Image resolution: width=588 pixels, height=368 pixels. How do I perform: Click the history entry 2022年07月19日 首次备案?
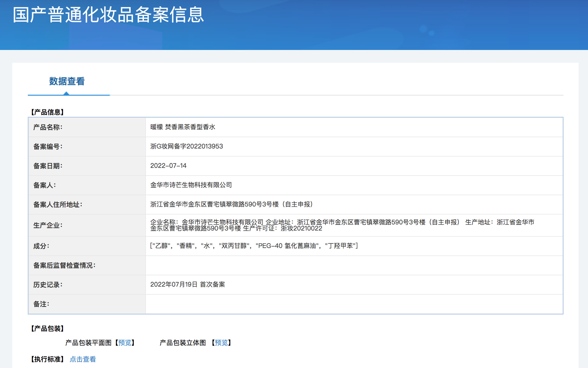[187, 284]
